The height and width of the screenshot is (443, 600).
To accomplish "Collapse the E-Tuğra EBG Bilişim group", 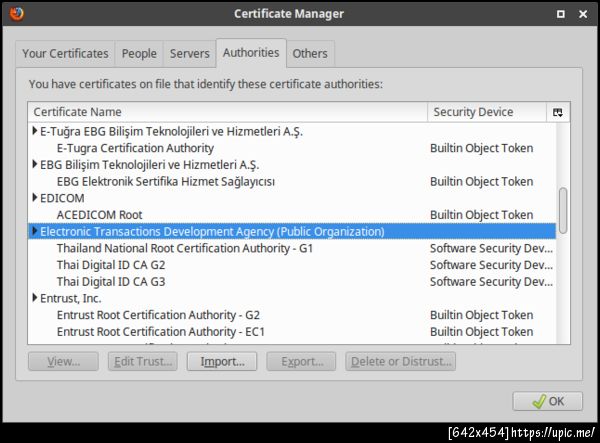I will click(x=35, y=131).
